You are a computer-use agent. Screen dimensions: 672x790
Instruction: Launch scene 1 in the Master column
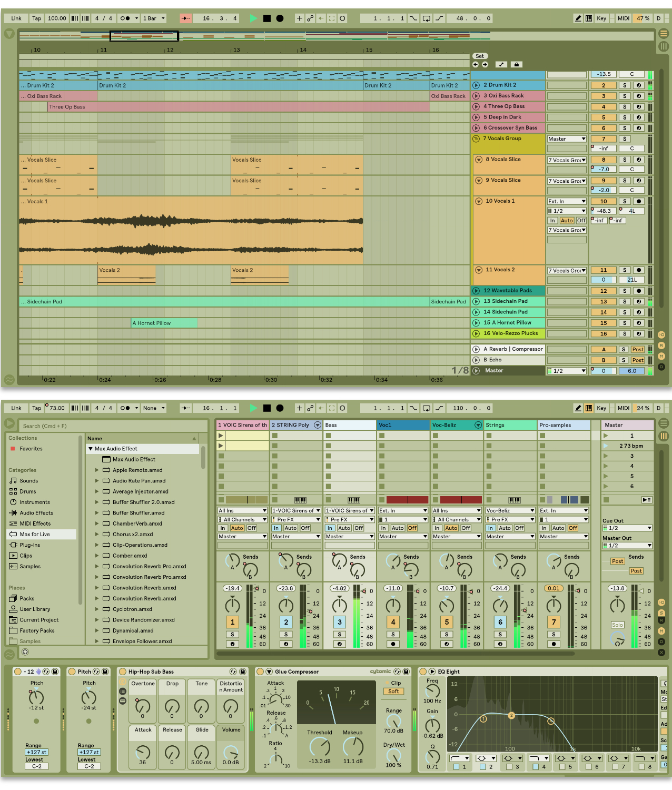[x=606, y=436]
